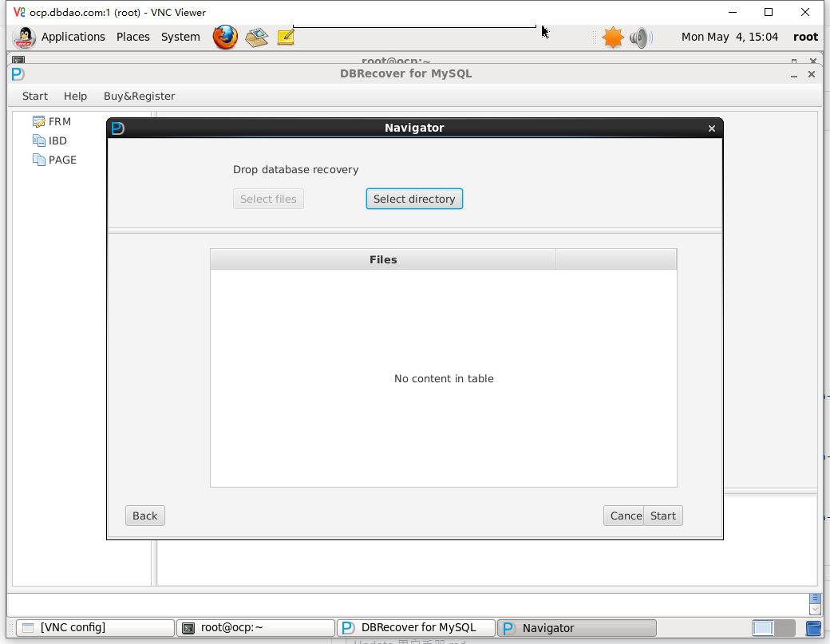Open the volume speaker control
830x644 pixels.
point(640,37)
